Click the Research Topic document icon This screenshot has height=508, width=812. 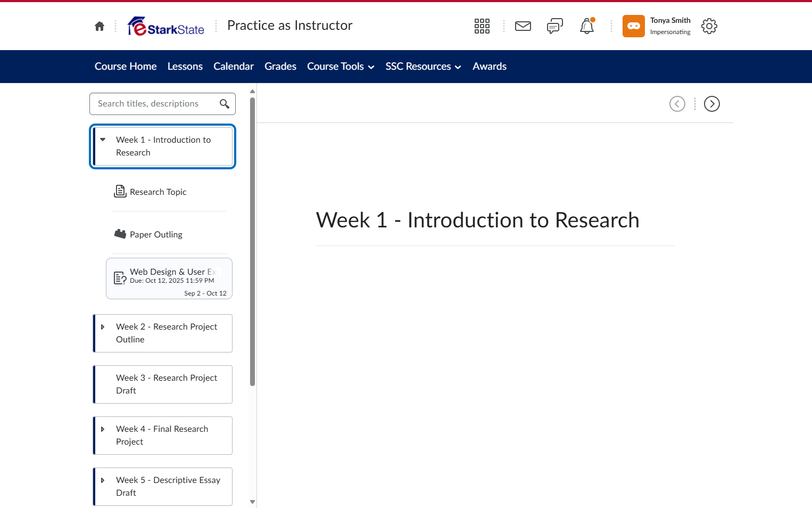coord(120,191)
